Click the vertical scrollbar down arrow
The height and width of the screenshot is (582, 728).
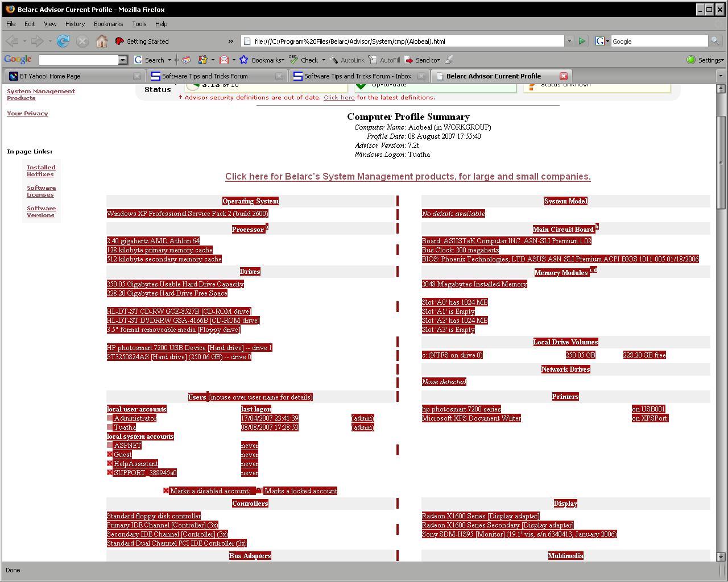pyautogui.click(x=721, y=557)
